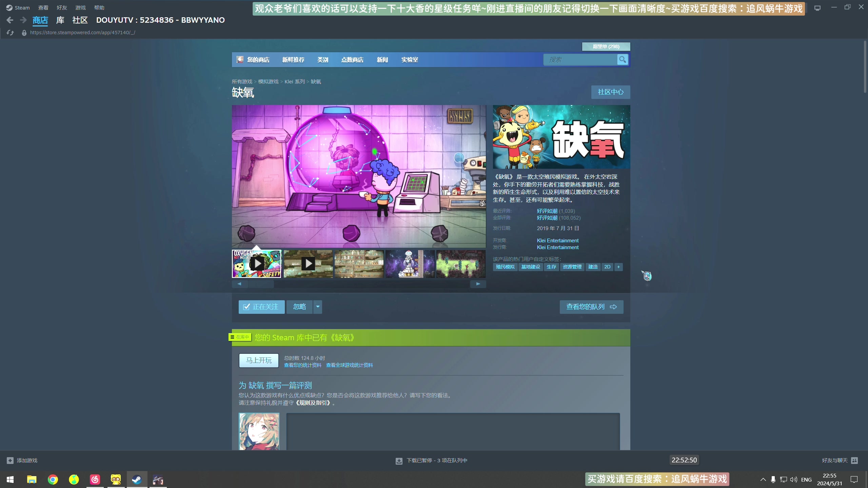Click the search magnifier button
Viewport: 868px width, 488px height.
click(622, 60)
